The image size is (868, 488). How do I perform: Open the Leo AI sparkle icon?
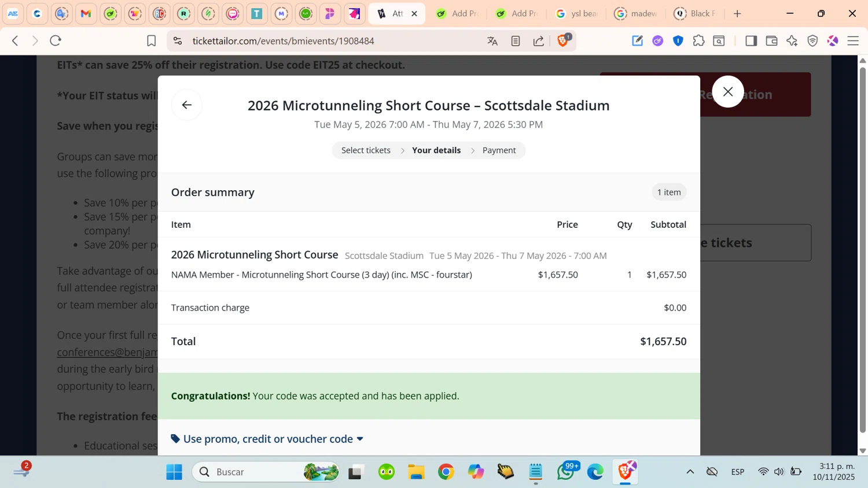792,41
